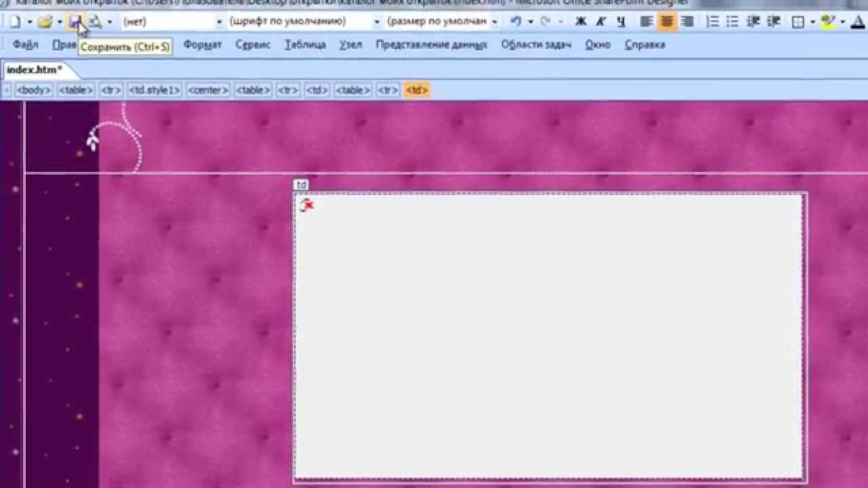Image resolution: width=868 pixels, height=488 pixels.
Task: Toggle bold (Ж) formatting
Action: [580, 22]
